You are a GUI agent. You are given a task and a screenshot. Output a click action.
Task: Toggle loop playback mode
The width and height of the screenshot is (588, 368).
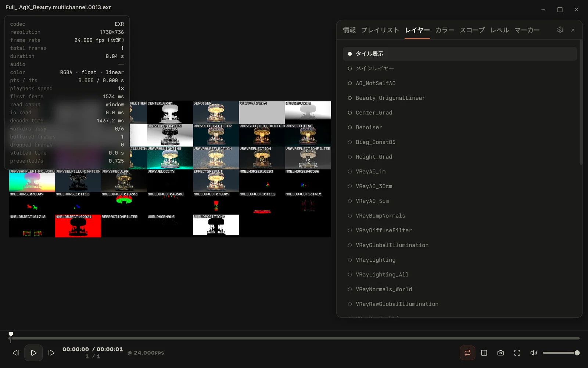[467, 353]
